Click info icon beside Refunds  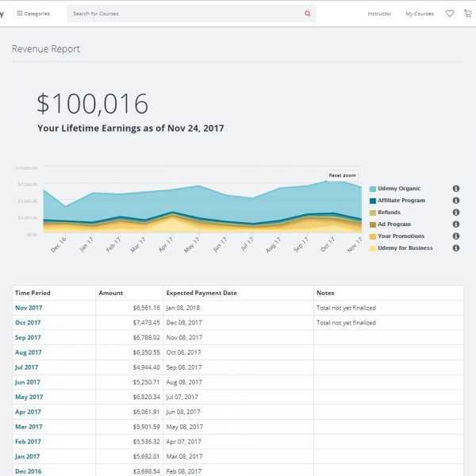coord(456,213)
